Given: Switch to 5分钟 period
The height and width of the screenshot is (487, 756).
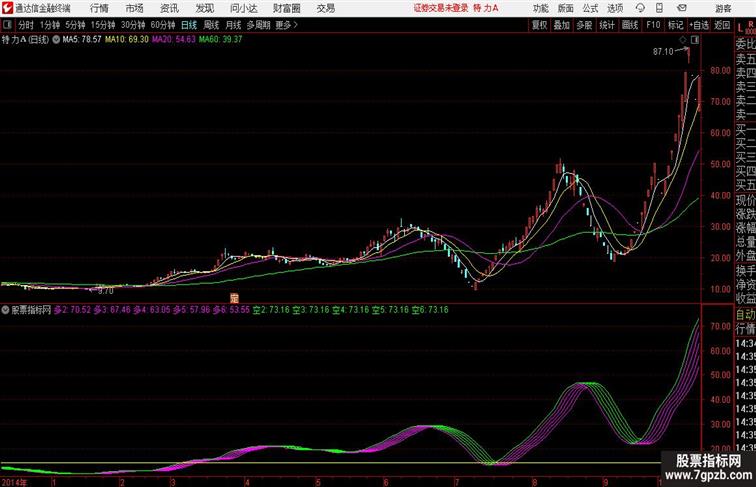Looking at the screenshot, I should point(75,25).
